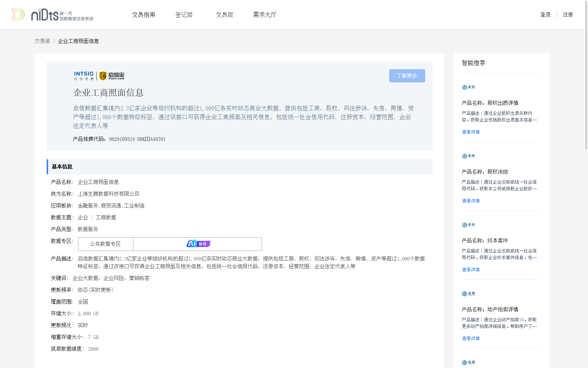Open 查看详情 for 股权冻结
Screen dimensions: 588x368
tap(471, 201)
